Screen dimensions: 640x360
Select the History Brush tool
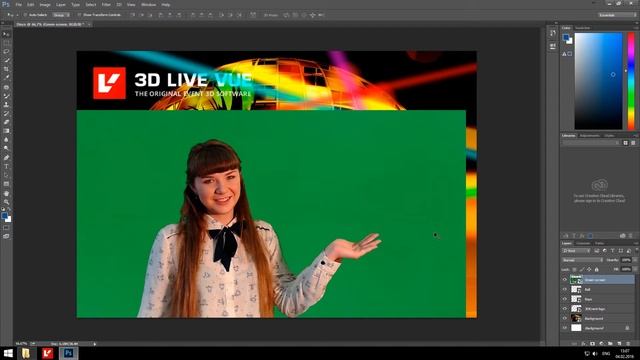tap(6, 113)
